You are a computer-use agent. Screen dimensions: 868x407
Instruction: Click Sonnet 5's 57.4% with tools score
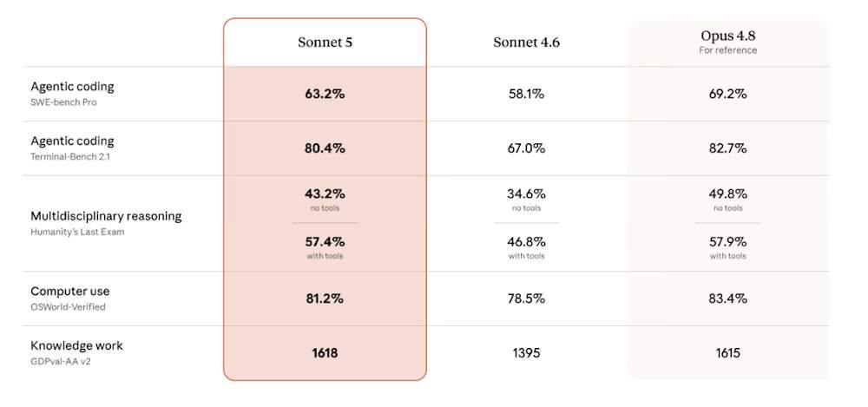point(325,242)
